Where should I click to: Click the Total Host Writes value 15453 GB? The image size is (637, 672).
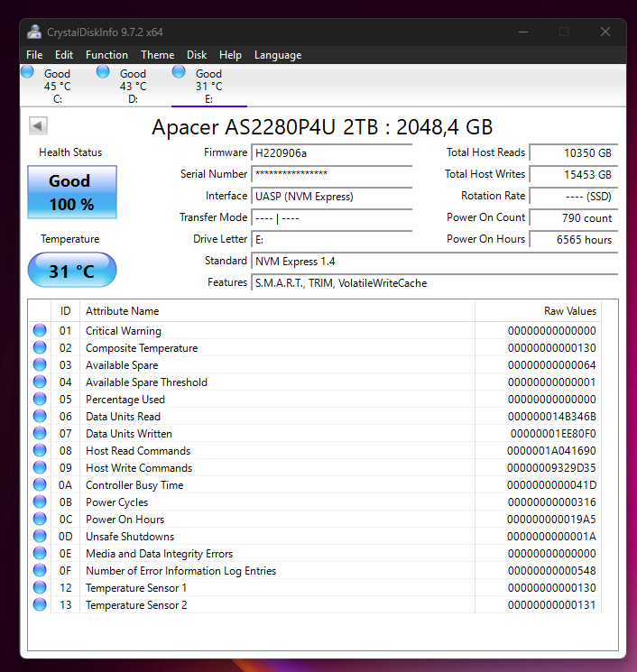[574, 174]
